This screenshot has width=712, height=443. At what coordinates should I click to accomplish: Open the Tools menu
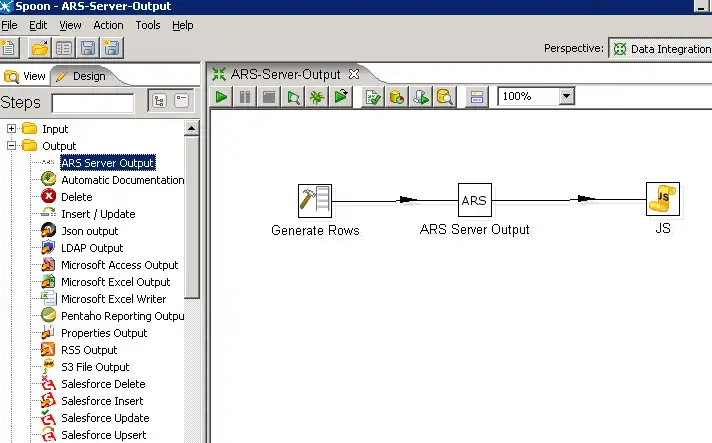click(x=148, y=25)
